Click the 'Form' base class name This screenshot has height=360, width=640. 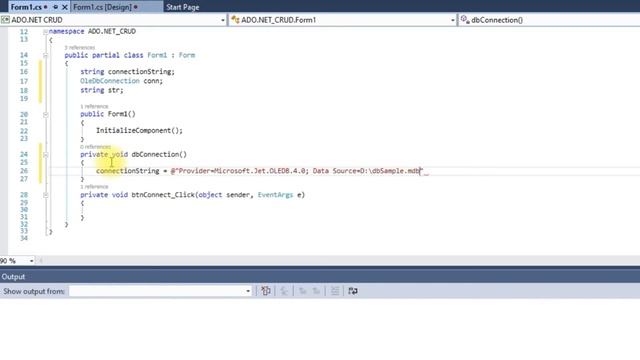(187, 55)
